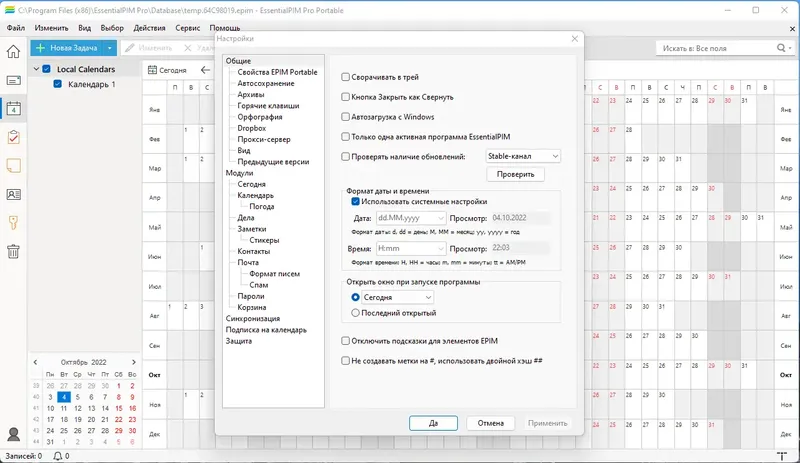Viewport: 800px width, 463px height.
Task: Click the back arrow next to Сегодня
Action: 205,70
